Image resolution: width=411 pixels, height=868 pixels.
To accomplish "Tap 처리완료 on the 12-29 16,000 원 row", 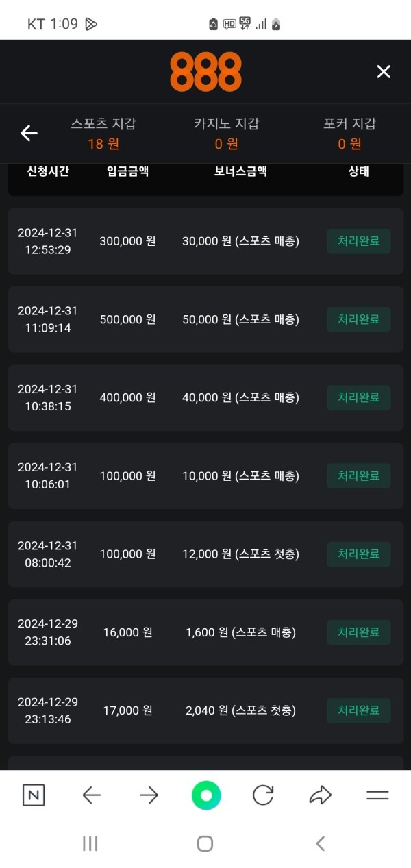I will (x=358, y=632).
